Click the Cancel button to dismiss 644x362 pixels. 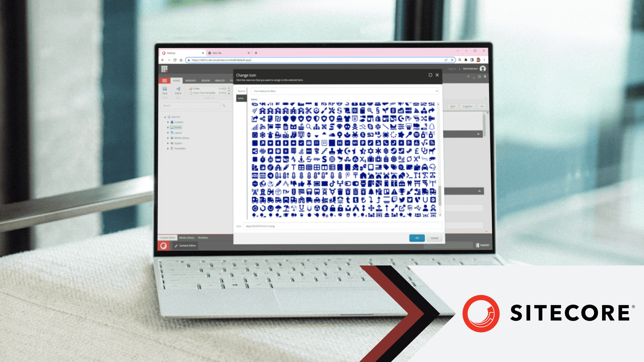pos(434,238)
